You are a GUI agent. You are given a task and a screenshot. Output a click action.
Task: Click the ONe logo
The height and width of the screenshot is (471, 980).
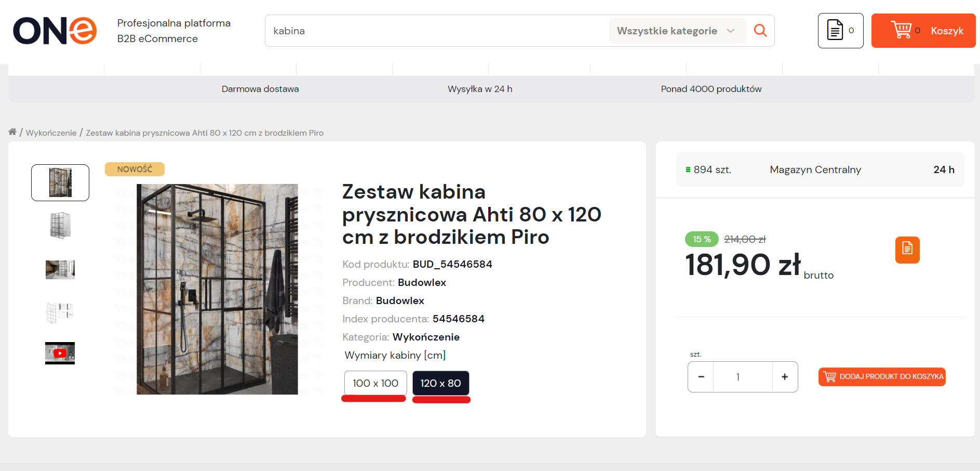pos(55,31)
